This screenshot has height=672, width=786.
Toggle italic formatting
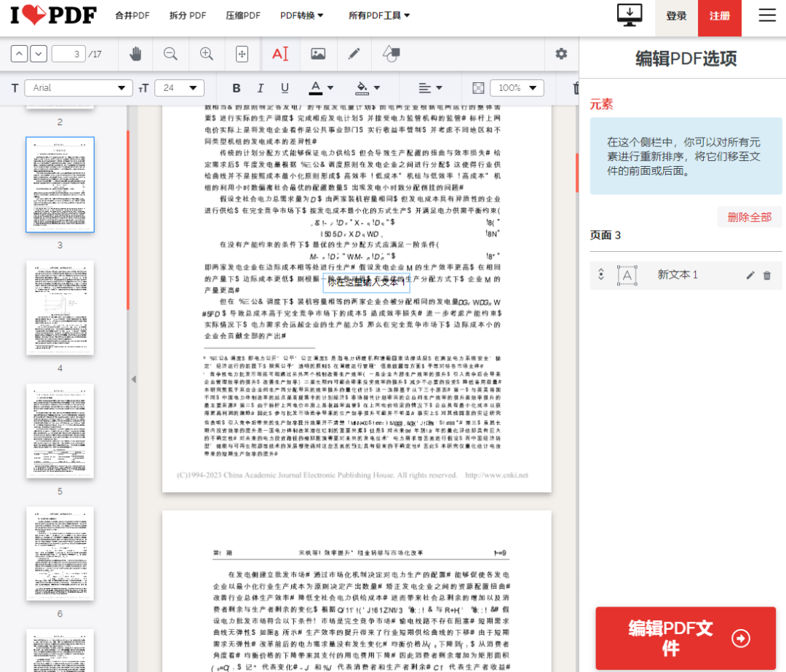pos(260,87)
